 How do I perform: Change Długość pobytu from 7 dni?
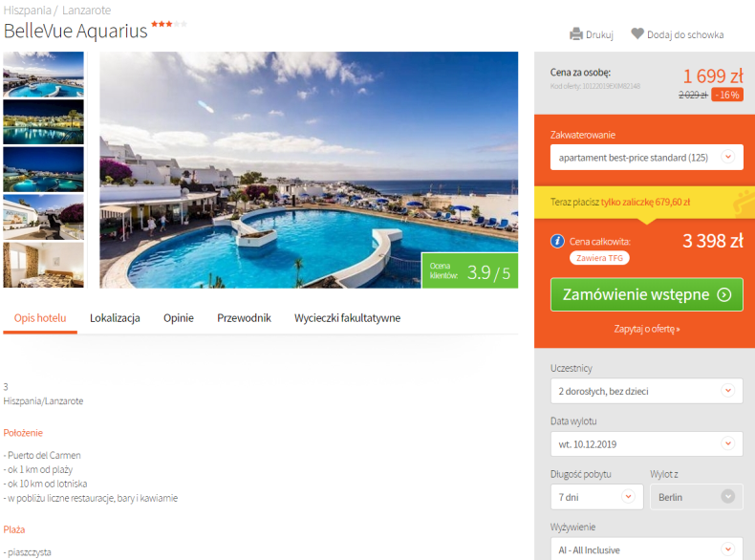click(x=596, y=497)
